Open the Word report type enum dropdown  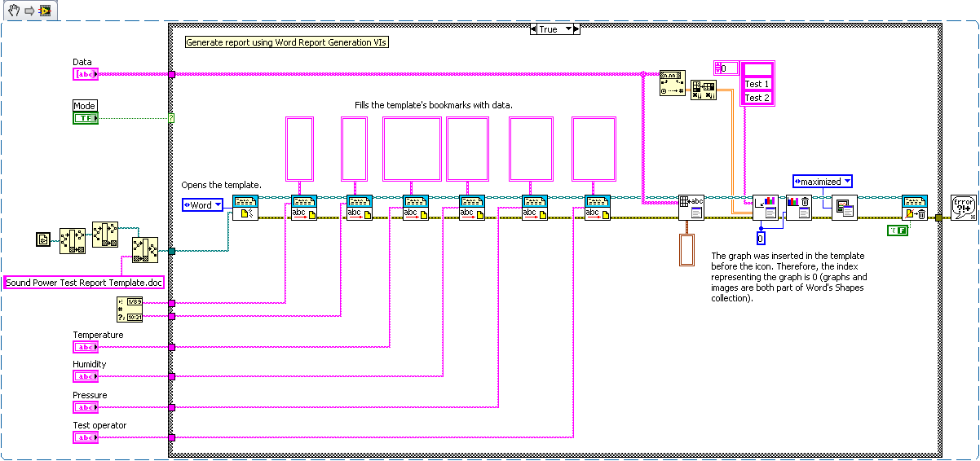click(202, 205)
